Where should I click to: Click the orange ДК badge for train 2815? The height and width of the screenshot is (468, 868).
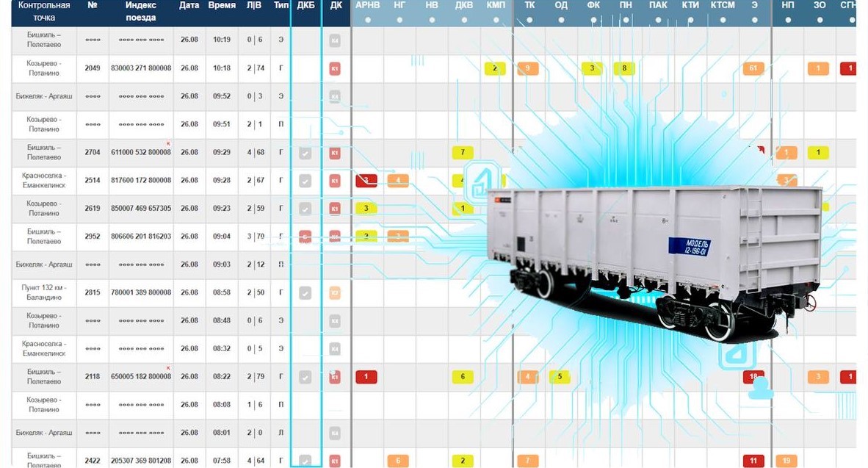335,293
